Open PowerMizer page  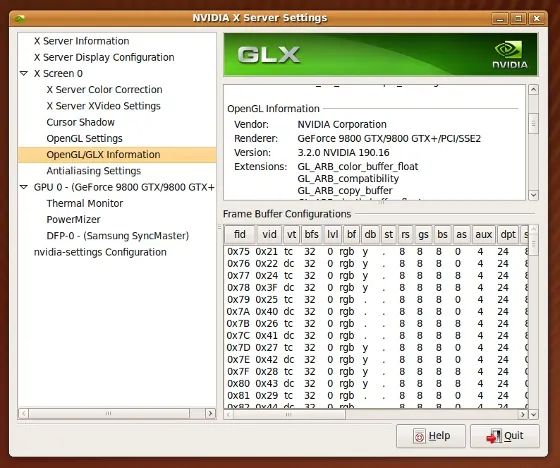[73, 220]
